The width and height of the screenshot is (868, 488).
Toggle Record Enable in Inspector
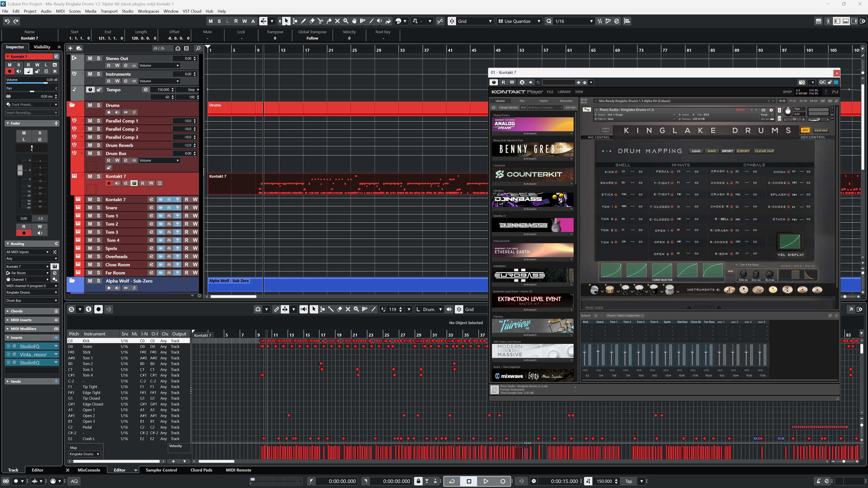(x=9, y=71)
